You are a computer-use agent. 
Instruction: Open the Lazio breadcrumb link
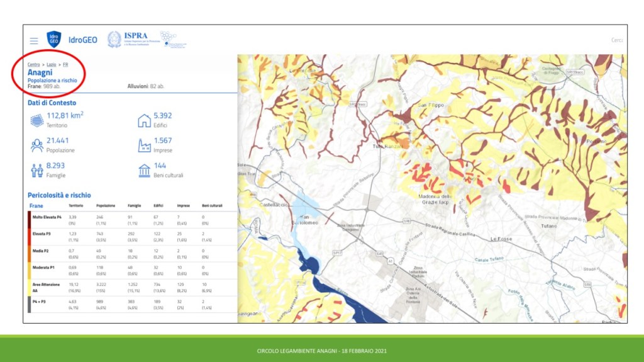(x=52, y=65)
